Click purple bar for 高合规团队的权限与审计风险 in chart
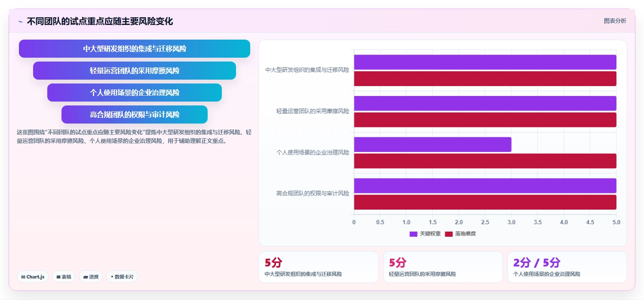 485,186
